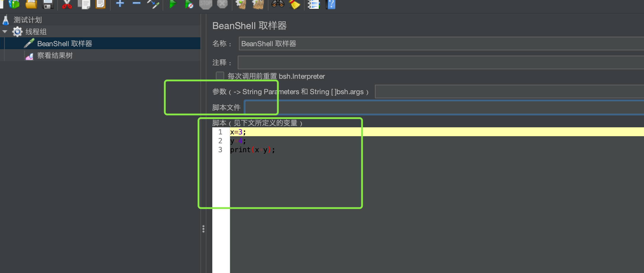Click the Toggle enable/disable icon
Image resolution: width=644 pixels, height=273 pixels.
coord(153,4)
